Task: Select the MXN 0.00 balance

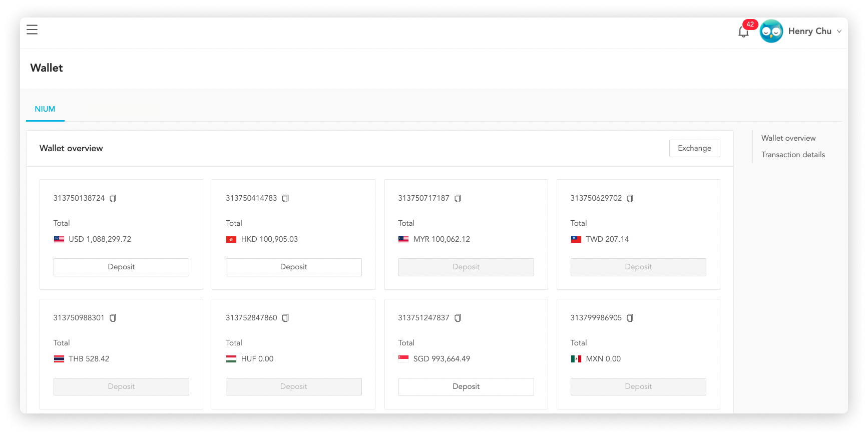Action: pyautogui.click(x=603, y=359)
